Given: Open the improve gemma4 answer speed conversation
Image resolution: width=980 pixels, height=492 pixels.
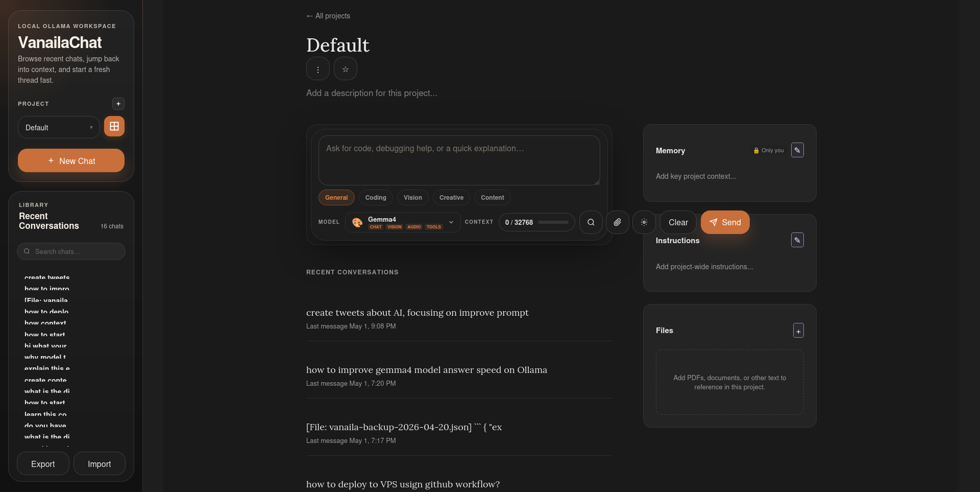Looking at the screenshot, I should 427,370.
